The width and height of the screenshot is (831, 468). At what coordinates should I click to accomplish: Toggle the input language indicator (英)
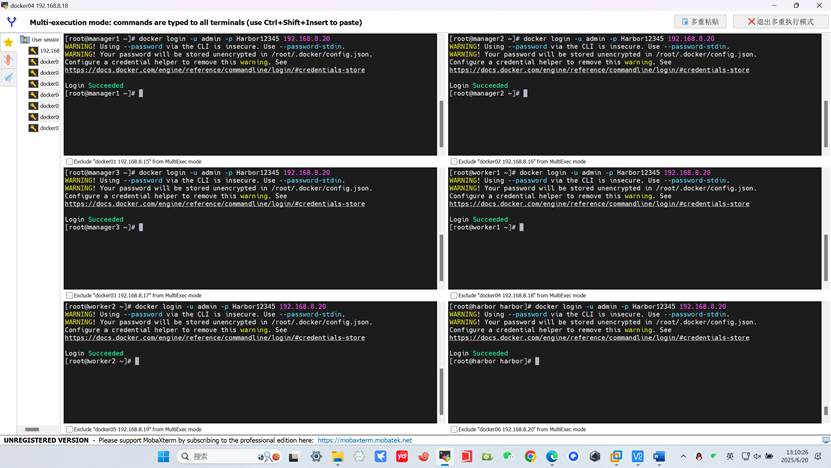point(730,456)
